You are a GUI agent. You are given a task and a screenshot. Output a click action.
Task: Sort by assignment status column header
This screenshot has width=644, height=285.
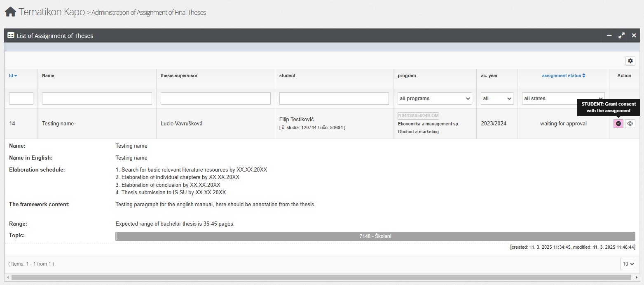click(x=563, y=75)
